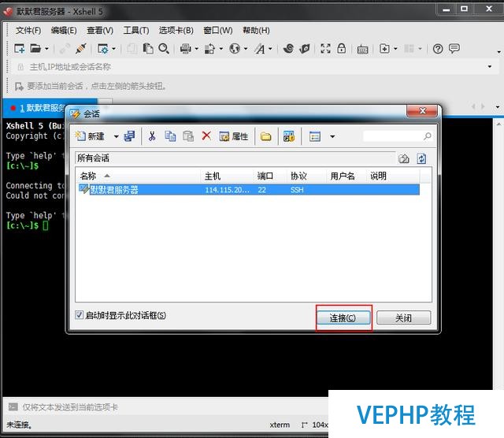This screenshot has height=438, width=504.
Task: Click the Font 'A' icon in toolbar
Action: [260, 49]
